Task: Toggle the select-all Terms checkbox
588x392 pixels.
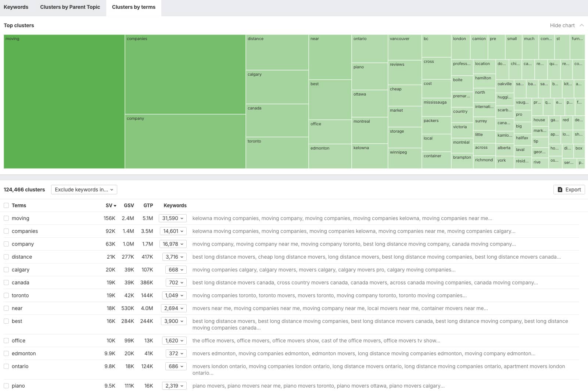Action: (x=6, y=205)
